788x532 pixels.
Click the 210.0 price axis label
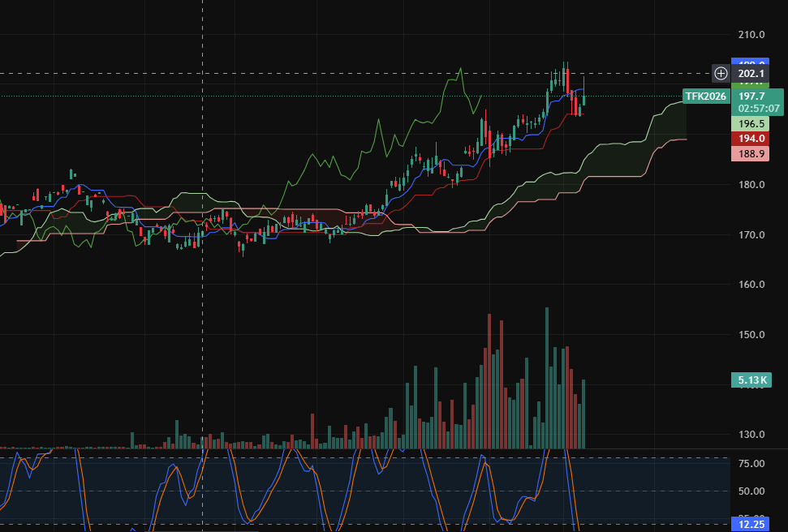(x=752, y=35)
